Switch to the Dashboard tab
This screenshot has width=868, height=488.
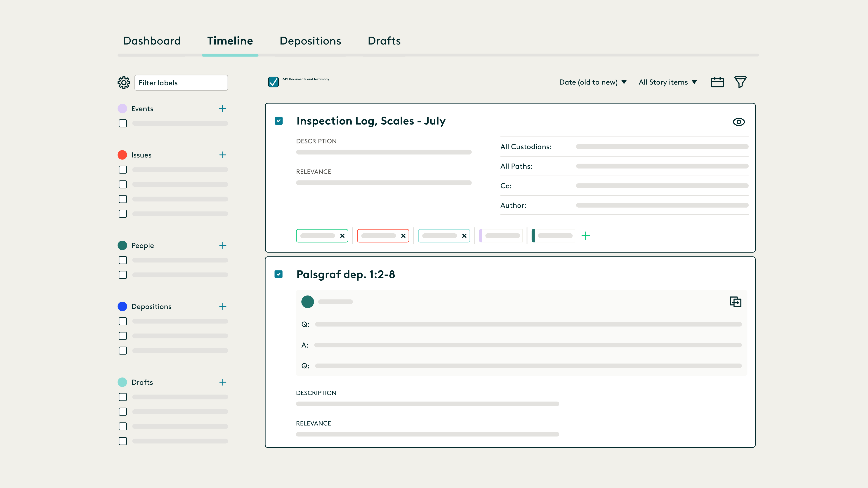(x=151, y=41)
